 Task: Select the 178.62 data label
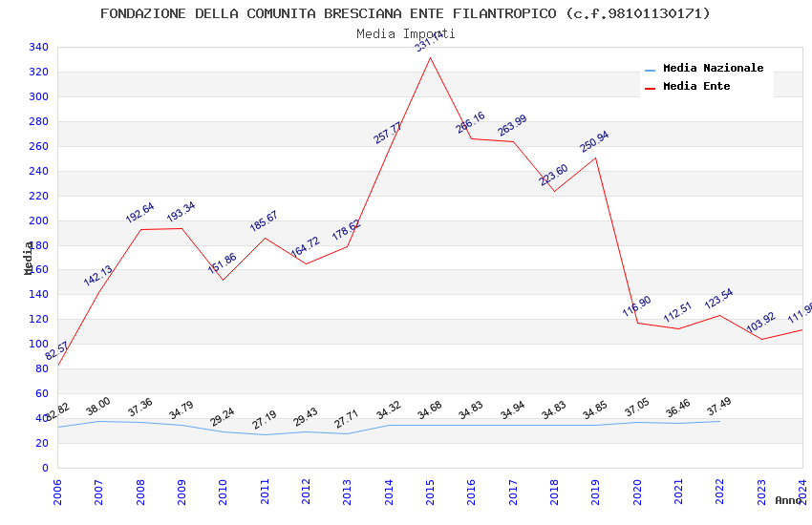(x=347, y=230)
